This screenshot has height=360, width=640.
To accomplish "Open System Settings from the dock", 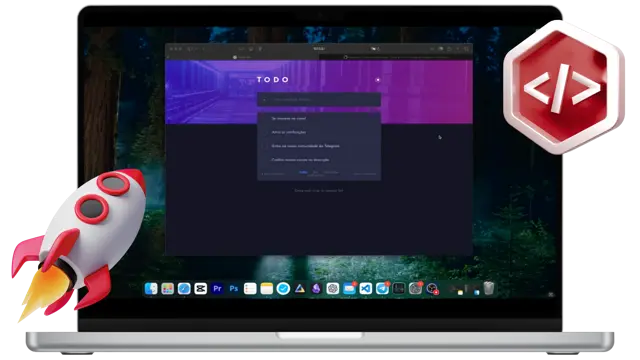I will click(415, 289).
